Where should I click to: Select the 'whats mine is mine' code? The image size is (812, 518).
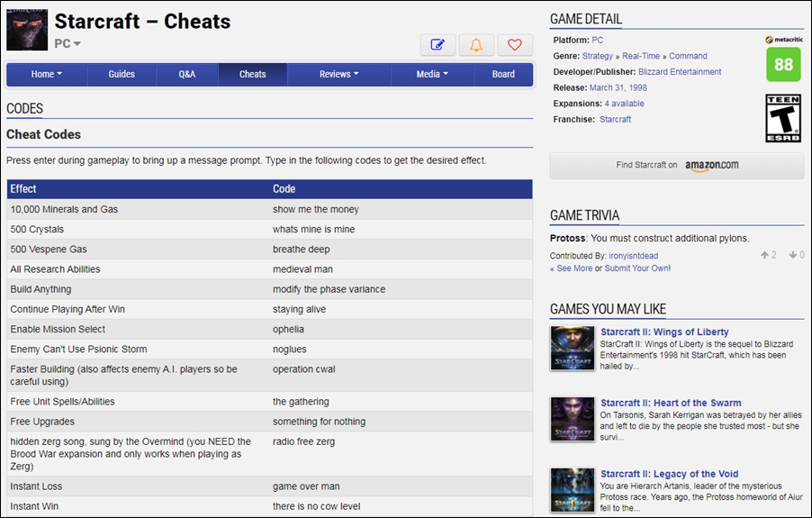[x=313, y=229]
